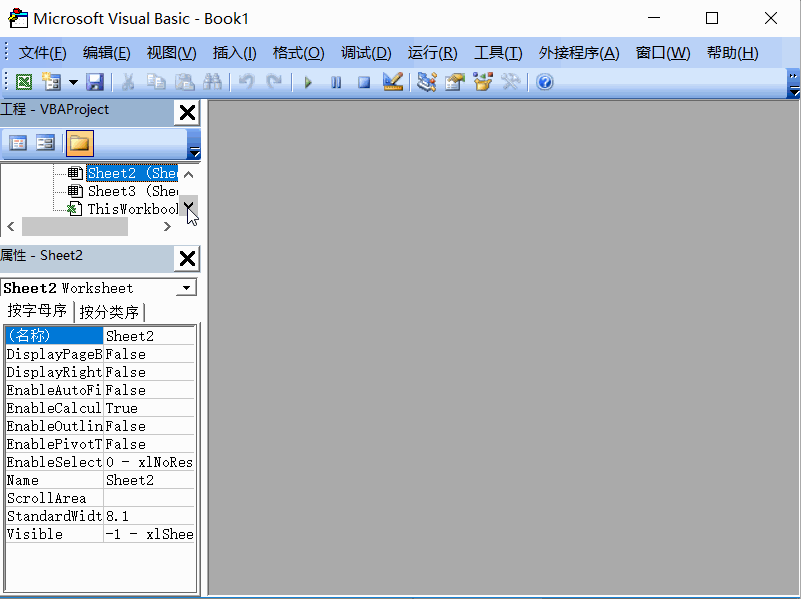Open the 格式(O) menu
The height and width of the screenshot is (599, 801).
coord(298,53)
